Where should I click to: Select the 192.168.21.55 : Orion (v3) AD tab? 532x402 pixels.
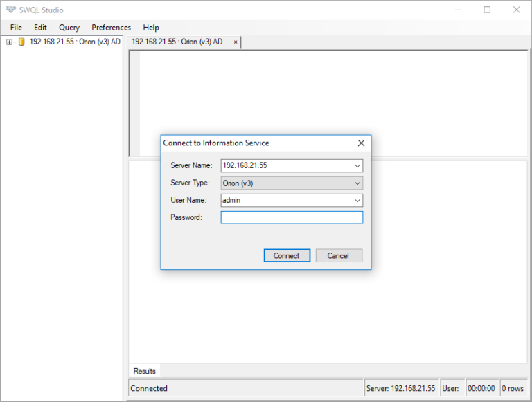[x=177, y=42]
